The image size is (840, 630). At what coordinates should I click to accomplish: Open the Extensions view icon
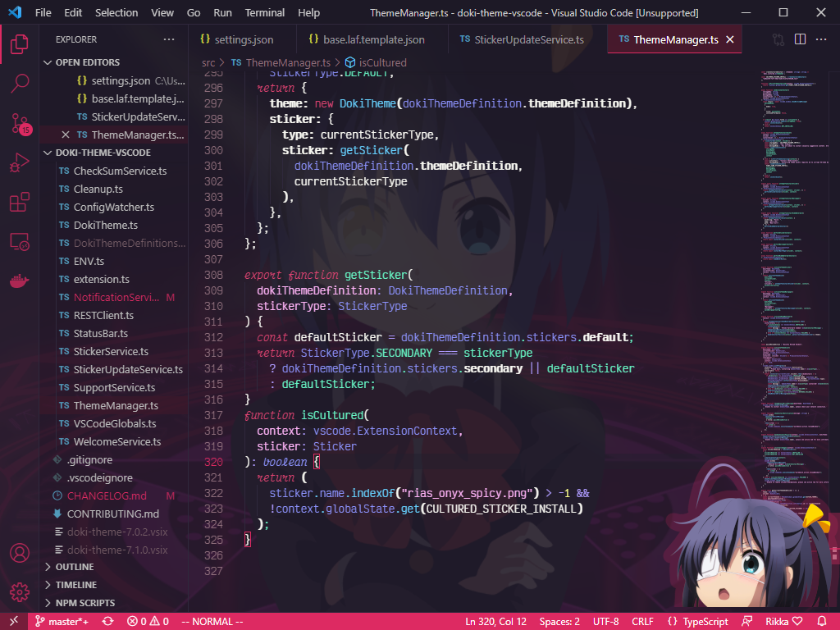coord(20,202)
